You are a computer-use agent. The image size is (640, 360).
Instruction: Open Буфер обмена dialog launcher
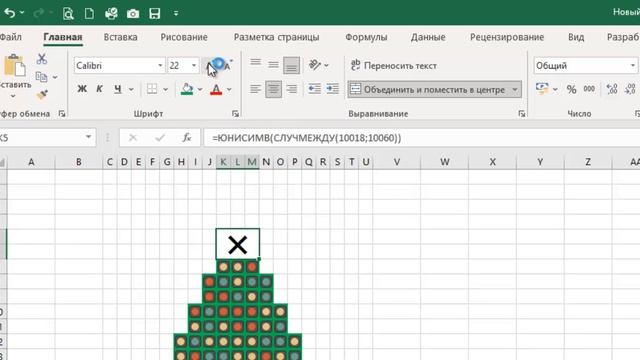[x=62, y=114]
